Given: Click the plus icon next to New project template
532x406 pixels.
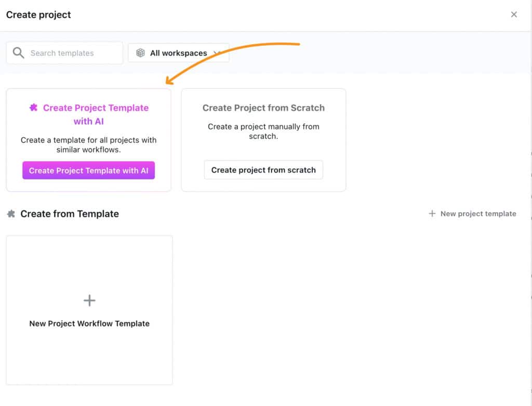Looking at the screenshot, I should coord(432,214).
